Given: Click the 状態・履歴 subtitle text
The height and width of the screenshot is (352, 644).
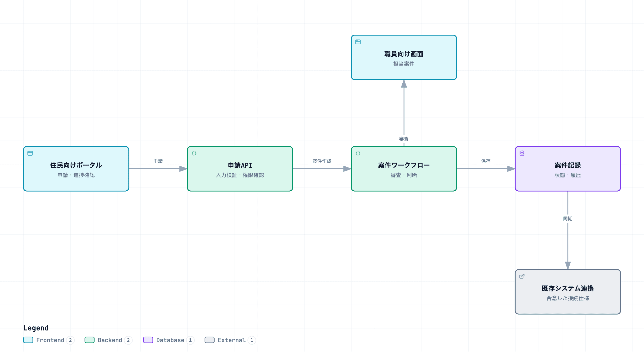Looking at the screenshot, I should 568,175.
